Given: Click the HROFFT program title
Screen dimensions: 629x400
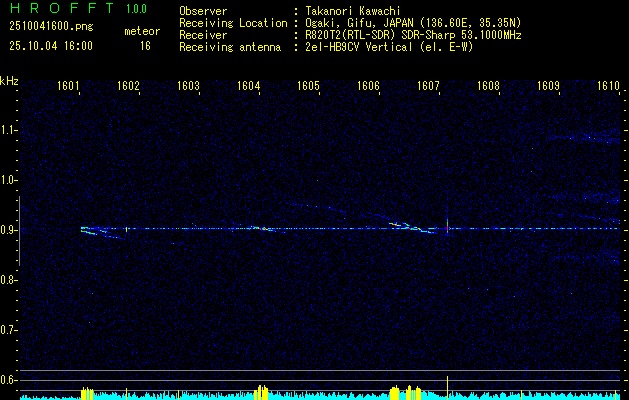Looking at the screenshot, I should pos(62,8).
